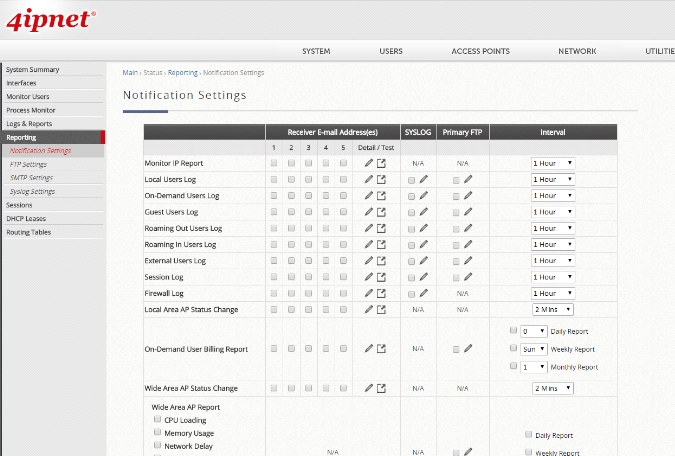Go to SMTP Settings in sidebar

pos(31,177)
